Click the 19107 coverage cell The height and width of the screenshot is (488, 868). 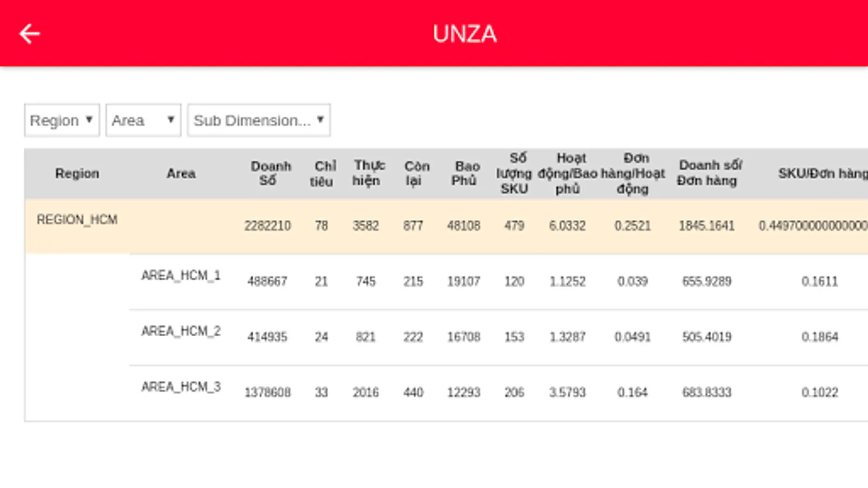tap(464, 281)
